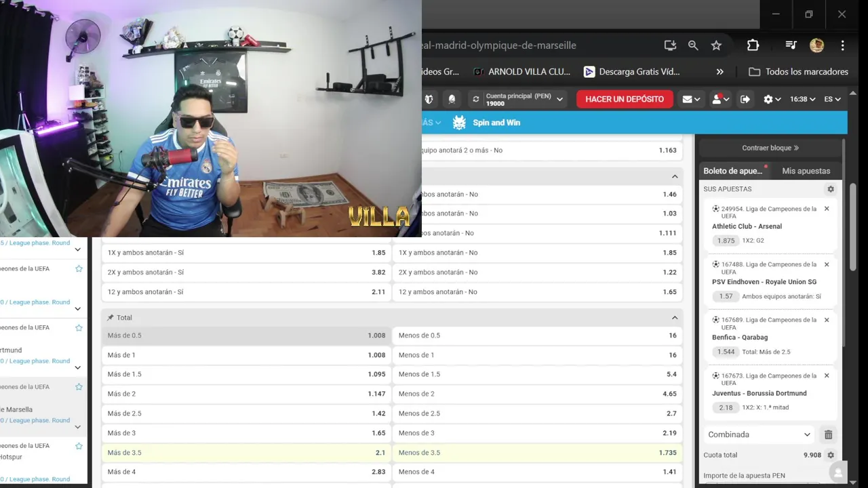Expand the Marsella match chevron in the sidebar
Screen dimensions: 868x488
click(x=77, y=427)
